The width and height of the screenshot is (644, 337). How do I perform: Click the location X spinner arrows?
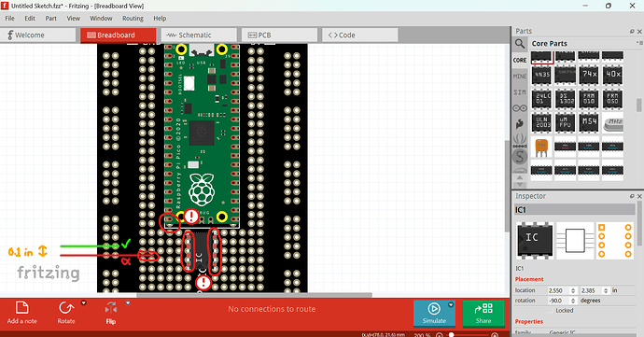coord(573,290)
